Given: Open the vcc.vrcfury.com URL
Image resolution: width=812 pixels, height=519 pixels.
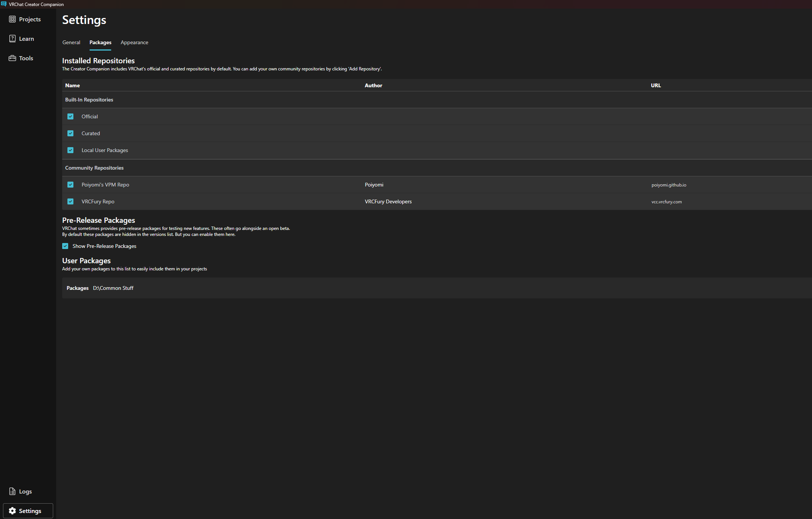Looking at the screenshot, I should coord(666,202).
